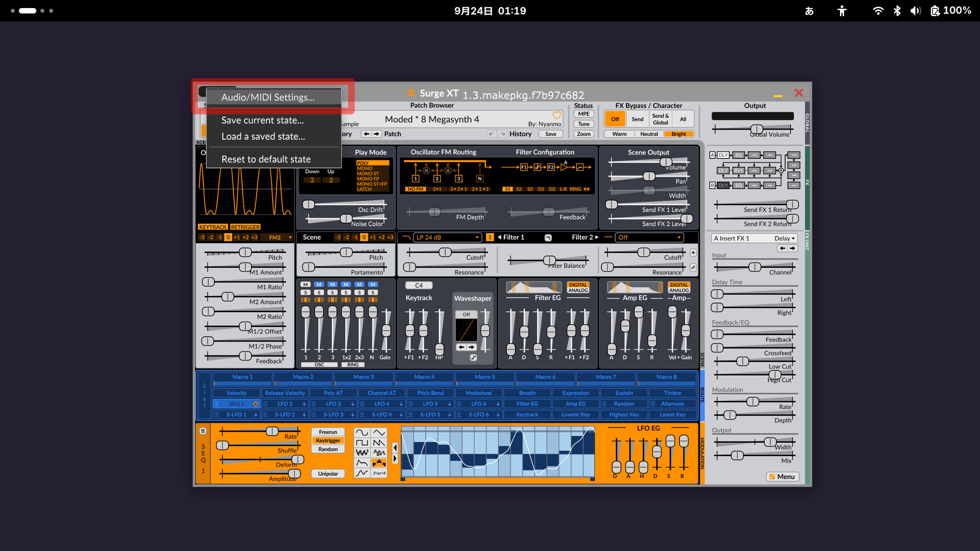Select the MSEG LFO shape icon

coord(362,473)
